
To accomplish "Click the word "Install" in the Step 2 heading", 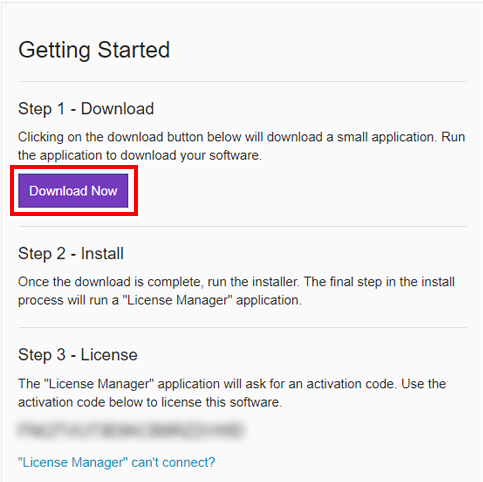I will coord(102,254).
